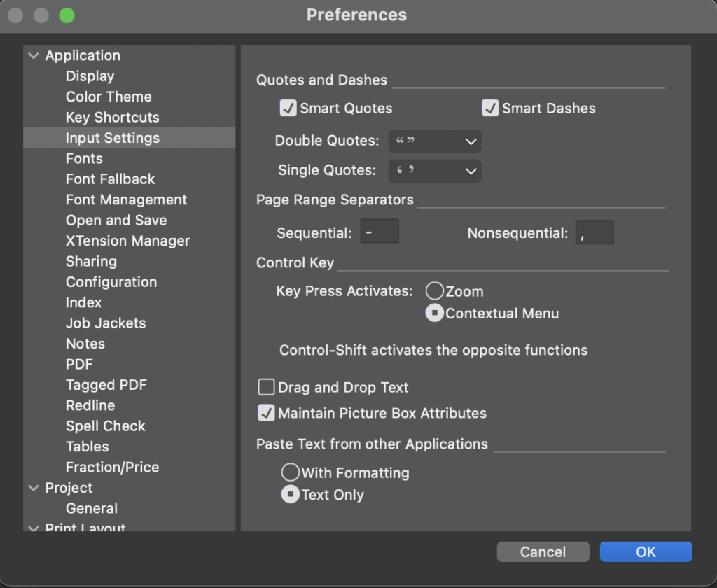Open the Spell Check preferences pane
Screen dimensions: 717x588
pyautogui.click(x=105, y=426)
